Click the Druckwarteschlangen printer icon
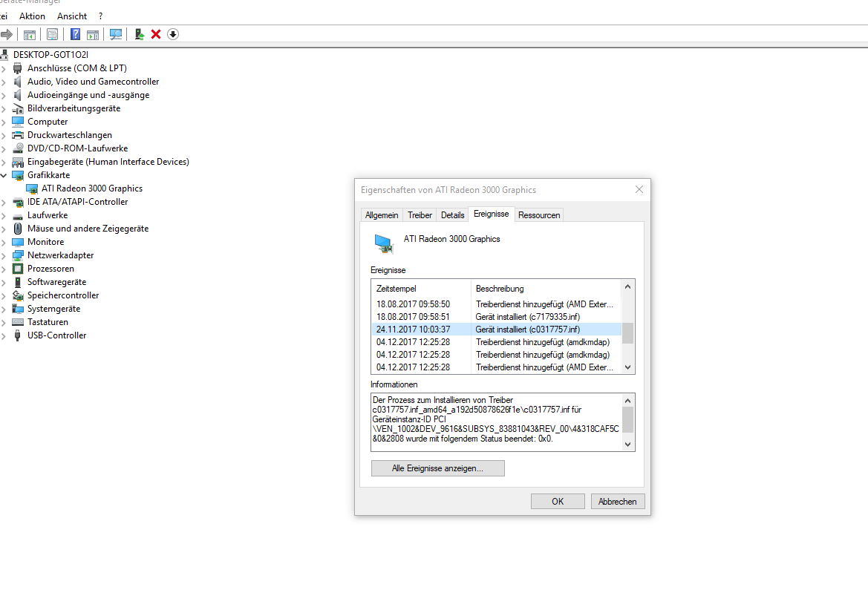This screenshot has width=868, height=613. 18,135
